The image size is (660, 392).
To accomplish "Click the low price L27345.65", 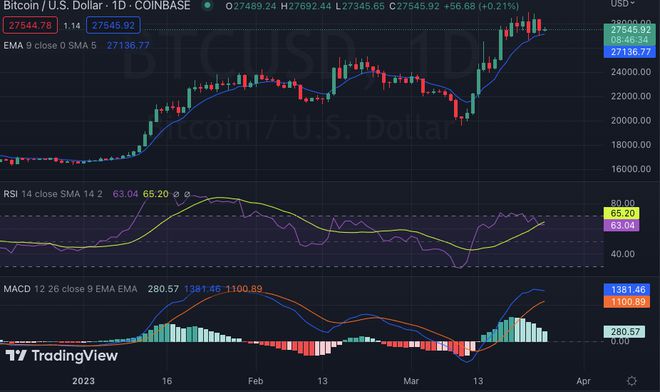I will (360, 6).
